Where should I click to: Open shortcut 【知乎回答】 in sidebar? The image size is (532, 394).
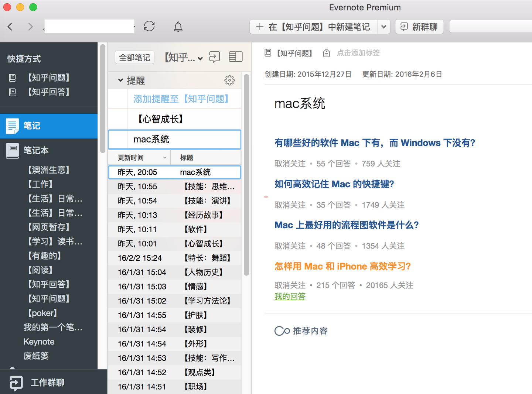coord(48,92)
